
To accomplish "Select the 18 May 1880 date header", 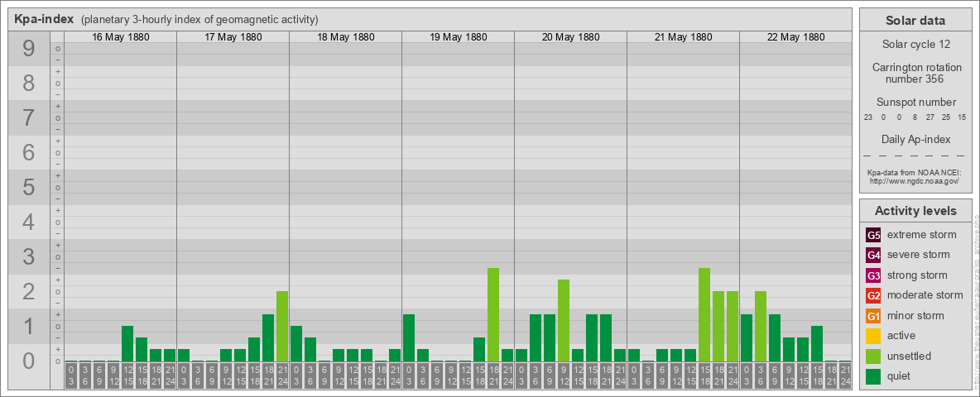I will click(346, 37).
